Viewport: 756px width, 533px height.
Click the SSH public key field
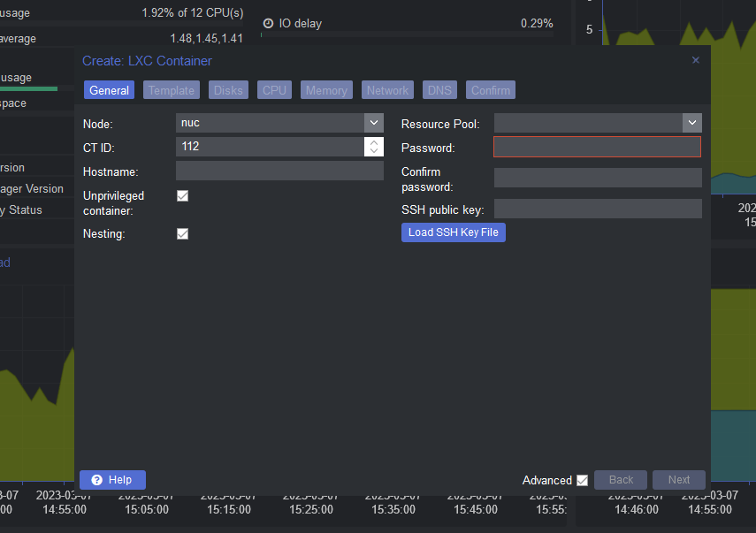pyautogui.click(x=598, y=209)
